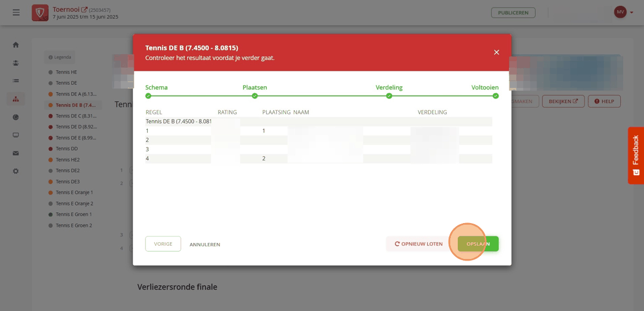
Task: Open the monitor display icon in sidebar
Action: tap(16, 135)
